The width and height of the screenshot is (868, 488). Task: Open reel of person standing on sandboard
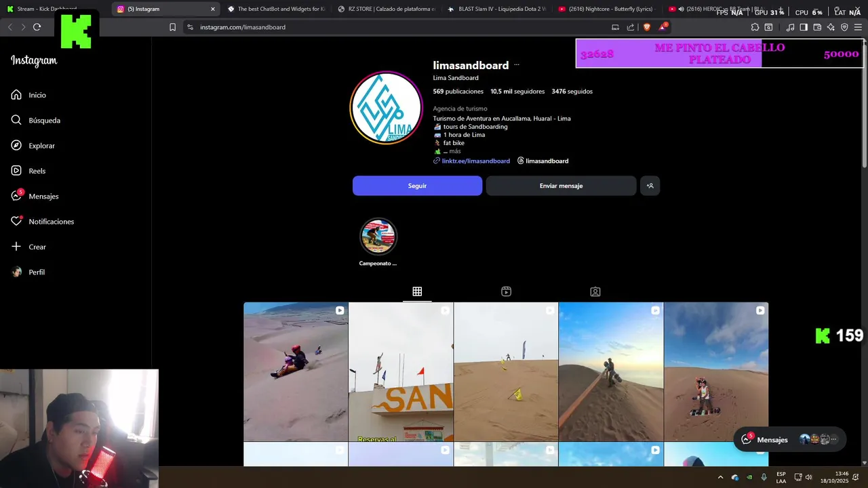[716, 371]
